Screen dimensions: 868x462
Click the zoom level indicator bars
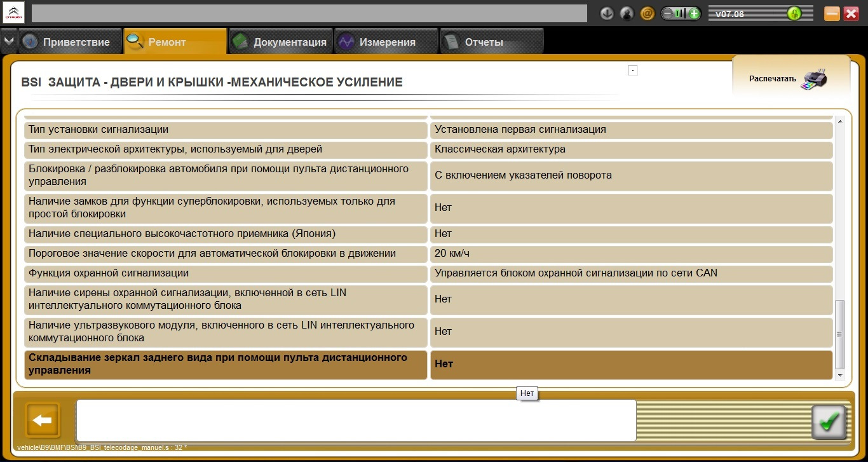(x=681, y=13)
